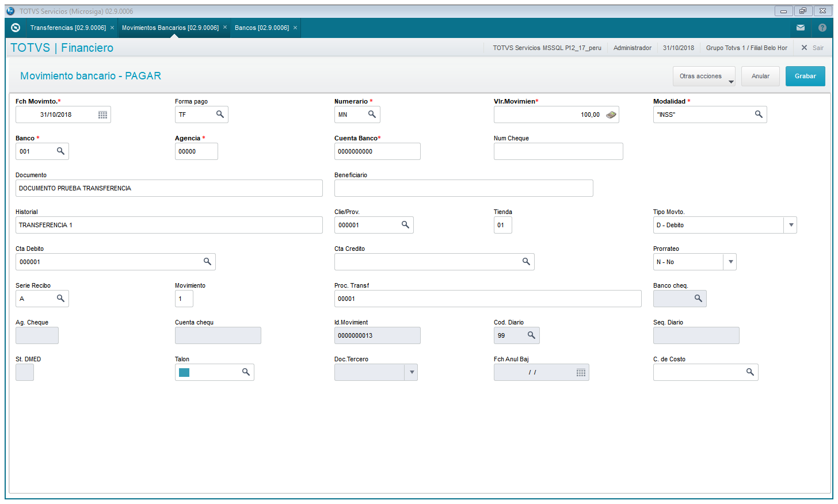Open Serie Recibo lookup magnifier
The width and height of the screenshot is (838, 504).
60,299
